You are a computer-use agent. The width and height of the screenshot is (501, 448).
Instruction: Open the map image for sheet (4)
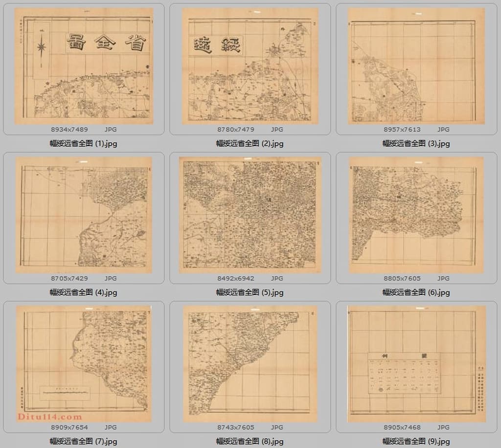click(x=83, y=215)
